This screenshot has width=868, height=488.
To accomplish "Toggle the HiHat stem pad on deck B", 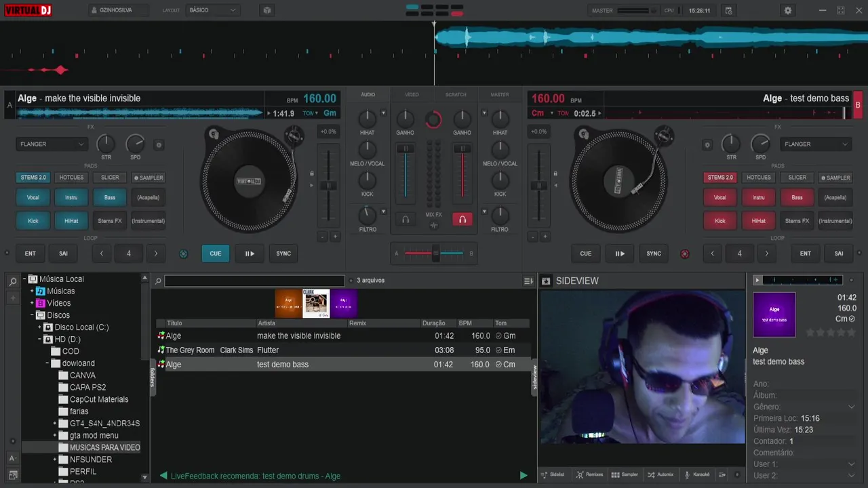I will coord(759,220).
